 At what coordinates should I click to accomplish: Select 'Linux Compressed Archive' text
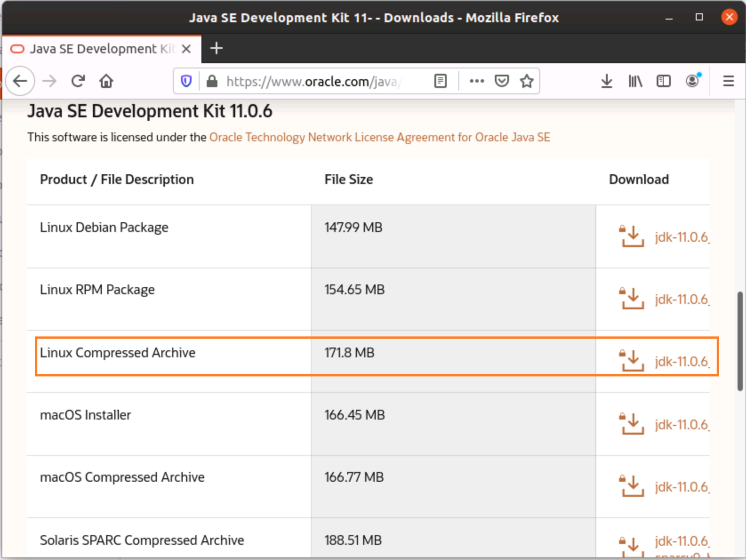(118, 352)
